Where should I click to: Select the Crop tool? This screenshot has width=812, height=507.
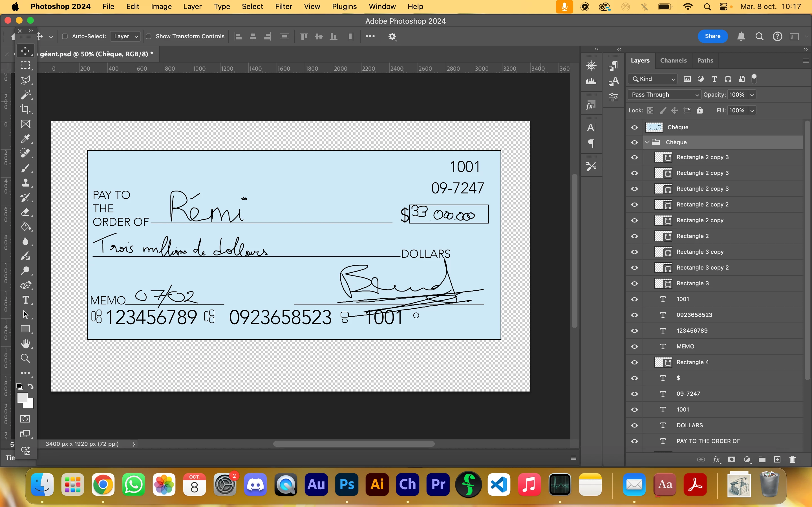point(25,109)
